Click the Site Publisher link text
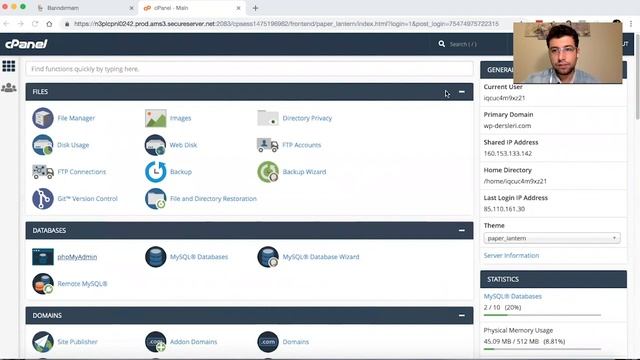 78,342
